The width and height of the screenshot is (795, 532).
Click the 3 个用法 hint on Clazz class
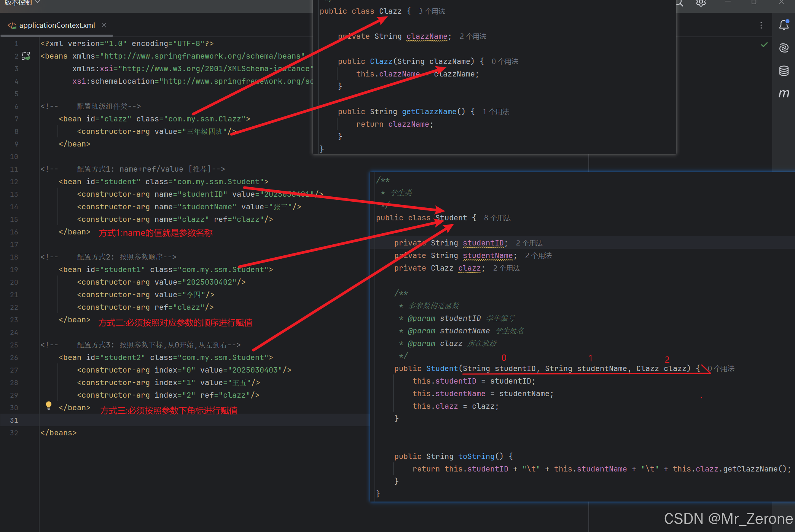tap(431, 11)
